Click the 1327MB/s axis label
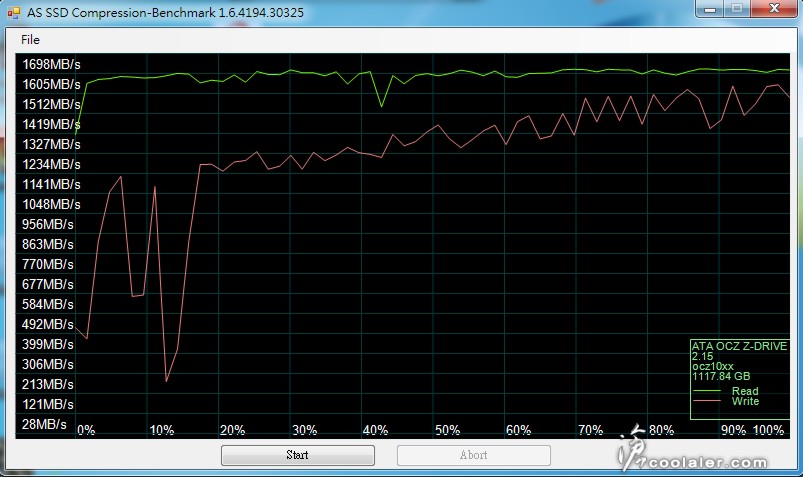 [51, 144]
